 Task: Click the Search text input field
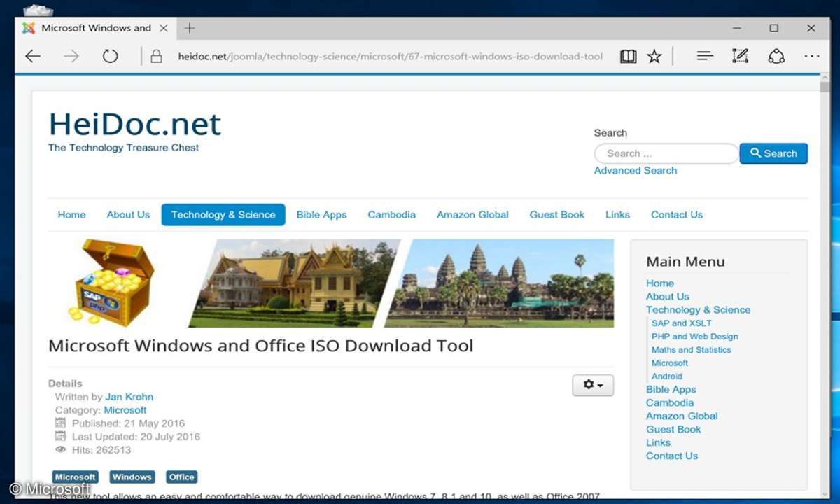(666, 153)
